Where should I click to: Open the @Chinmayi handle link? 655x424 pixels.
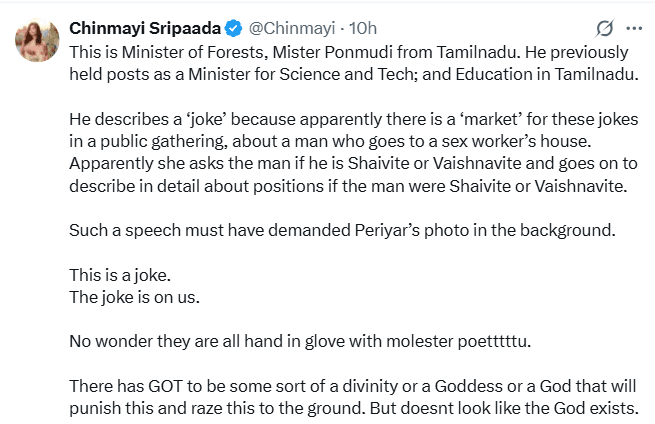click(x=292, y=28)
